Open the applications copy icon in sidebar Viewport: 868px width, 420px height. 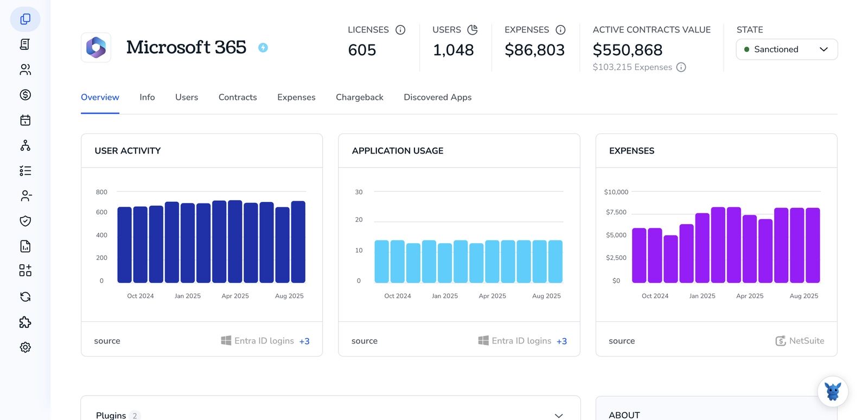coord(25,19)
